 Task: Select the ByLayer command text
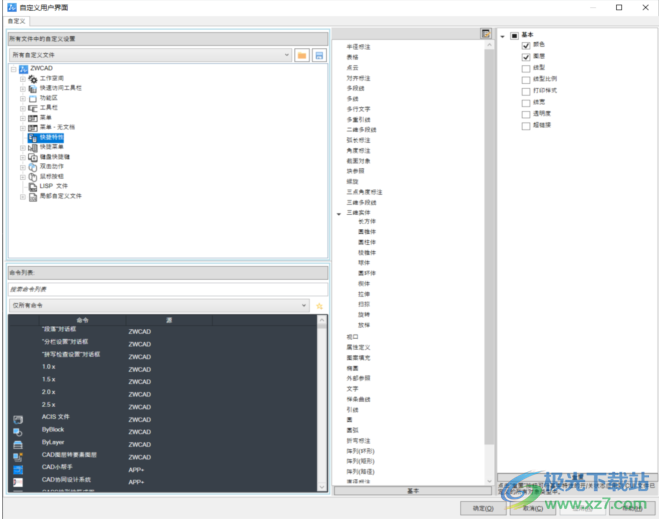(53, 442)
